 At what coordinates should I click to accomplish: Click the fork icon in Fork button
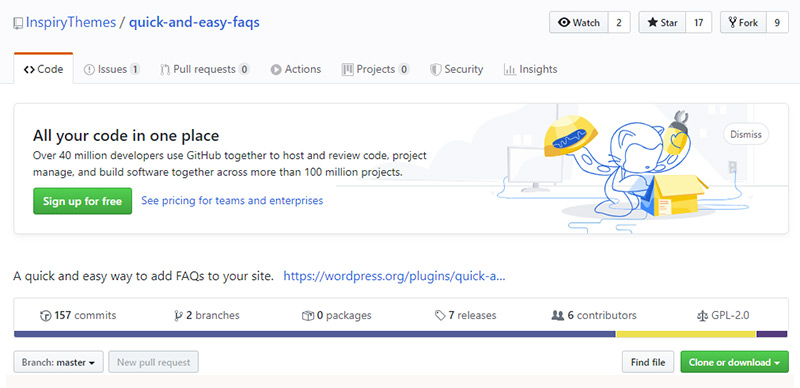pos(733,22)
